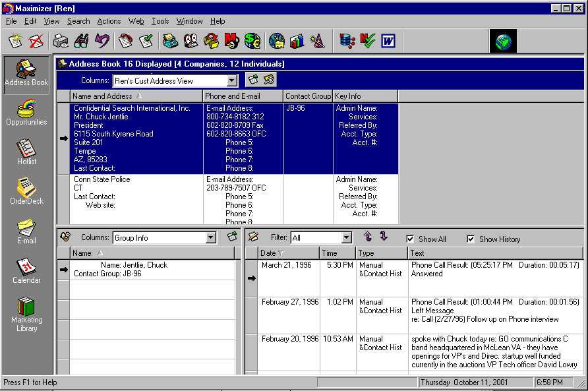Screen dimensions: 588x391
Task: Open E-mail from the sidebar
Action: pos(26,231)
